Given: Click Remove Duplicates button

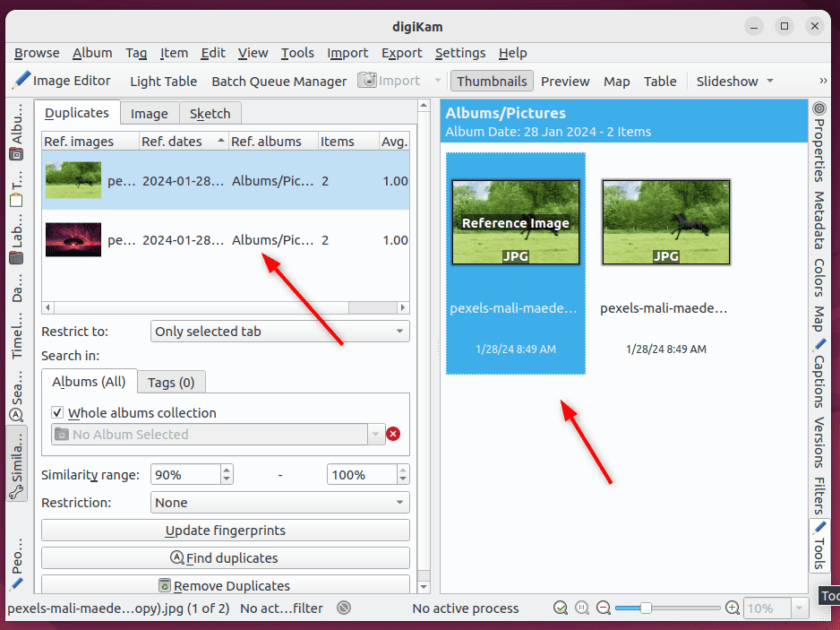Looking at the screenshot, I should pyautogui.click(x=226, y=585).
